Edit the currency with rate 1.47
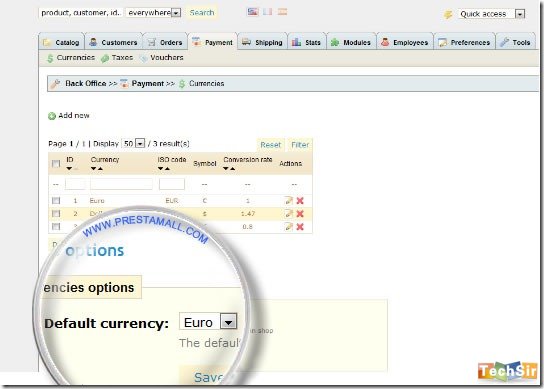This screenshot has width=544, height=389. [289, 213]
